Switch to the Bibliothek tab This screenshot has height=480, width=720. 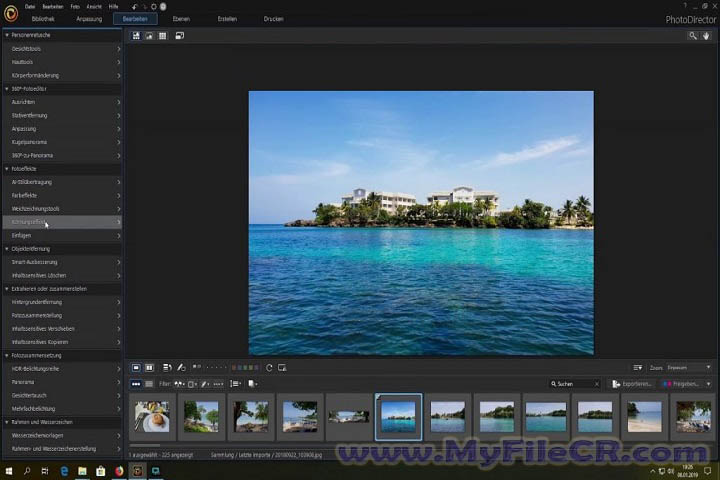pos(43,19)
